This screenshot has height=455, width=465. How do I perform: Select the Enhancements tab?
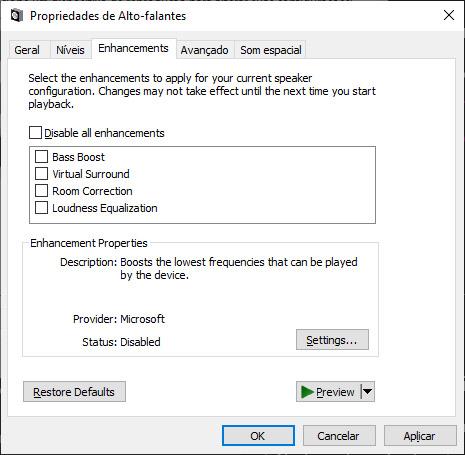(x=133, y=48)
